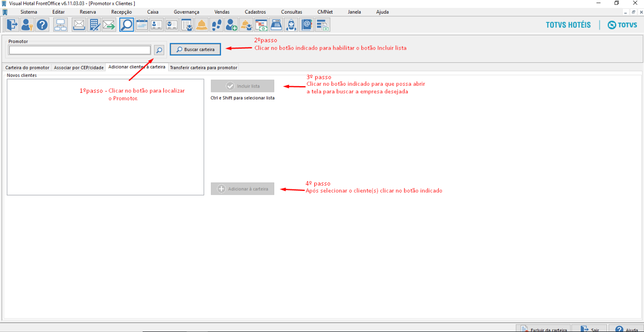The width and height of the screenshot is (644, 332).
Task: Click the Incluir lista button
Action: (x=243, y=86)
